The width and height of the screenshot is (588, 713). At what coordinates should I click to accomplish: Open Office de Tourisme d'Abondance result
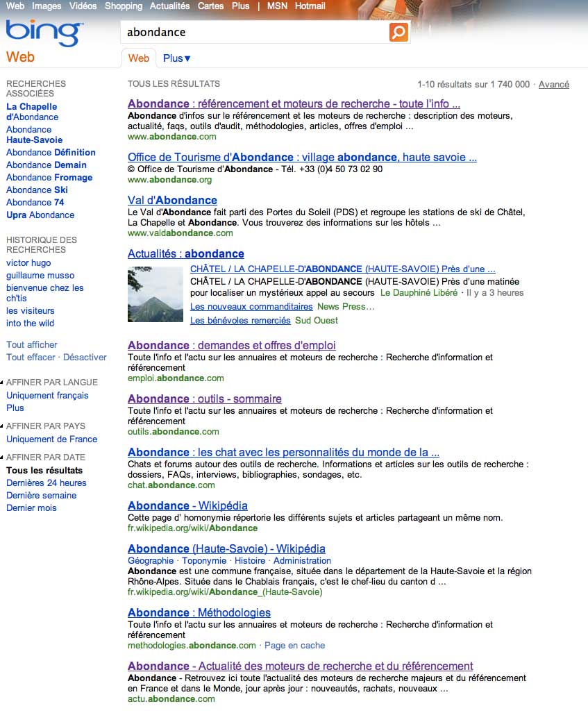point(302,158)
